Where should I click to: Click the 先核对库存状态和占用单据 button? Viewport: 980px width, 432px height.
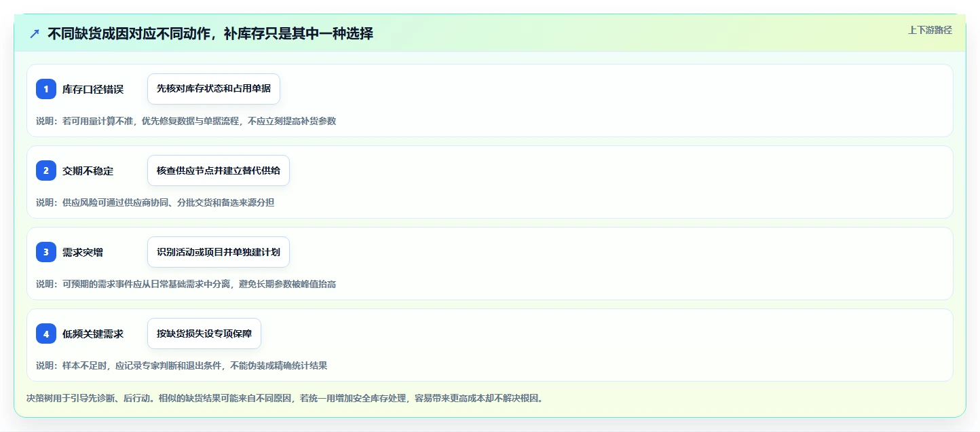214,89
